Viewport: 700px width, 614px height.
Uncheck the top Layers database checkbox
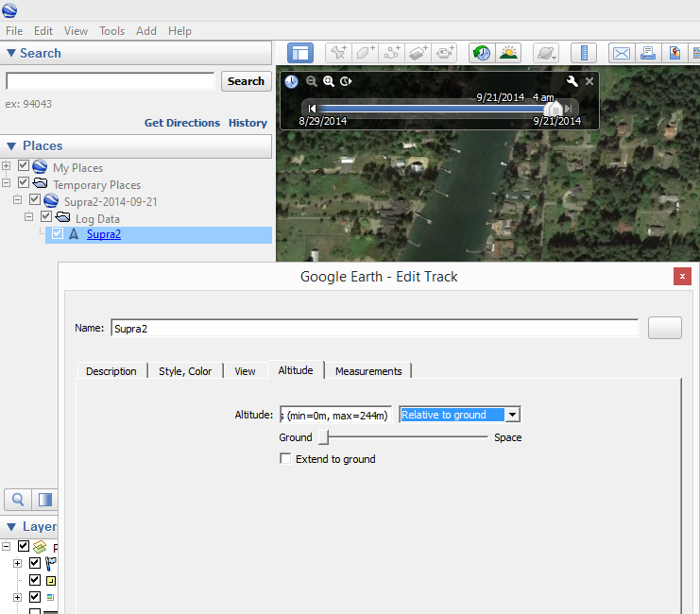point(24,546)
